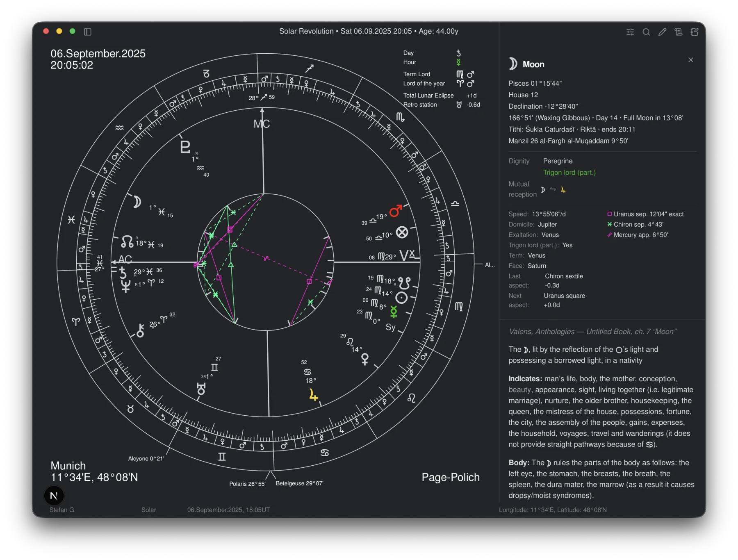Select the pencil edit icon
The height and width of the screenshot is (560, 738).
[662, 32]
